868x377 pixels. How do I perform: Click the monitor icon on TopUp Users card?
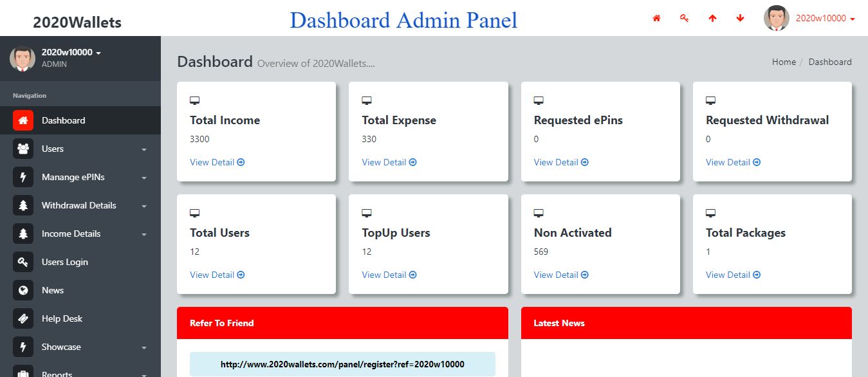coord(367,213)
